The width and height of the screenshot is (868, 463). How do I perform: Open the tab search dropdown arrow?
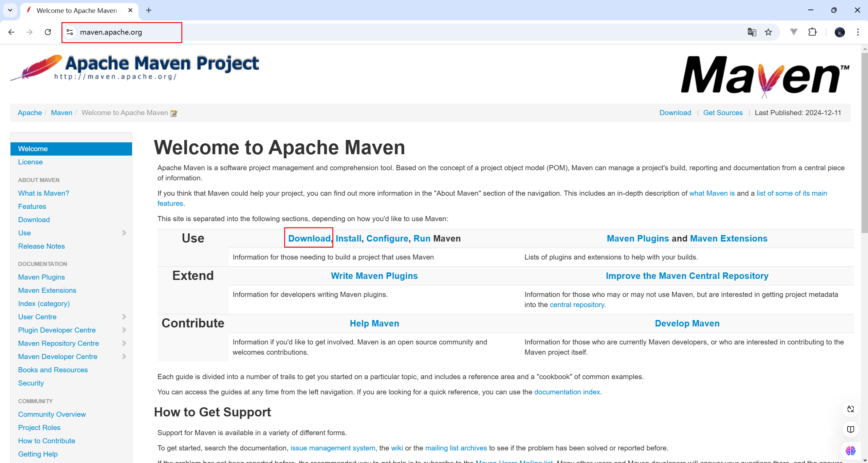pyautogui.click(x=10, y=10)
